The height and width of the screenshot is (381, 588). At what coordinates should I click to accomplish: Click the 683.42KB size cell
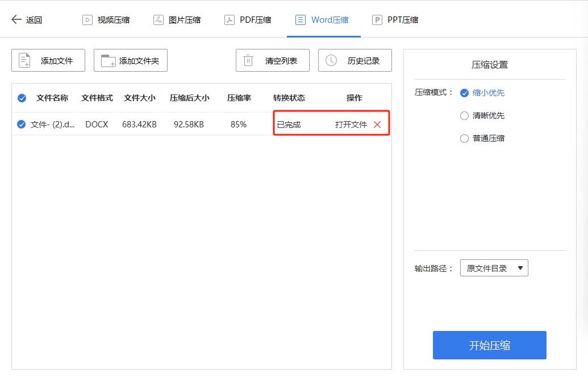(140, 124)
